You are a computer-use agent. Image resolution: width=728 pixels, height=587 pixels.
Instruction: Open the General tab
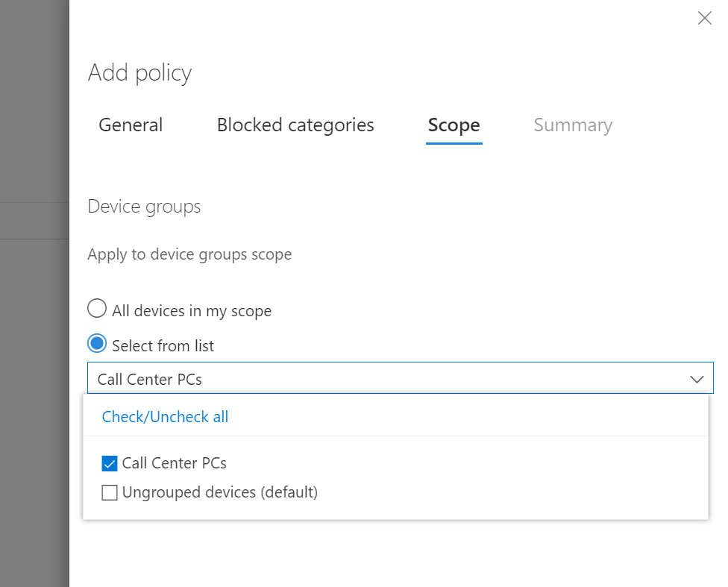(x=131, y=125)
